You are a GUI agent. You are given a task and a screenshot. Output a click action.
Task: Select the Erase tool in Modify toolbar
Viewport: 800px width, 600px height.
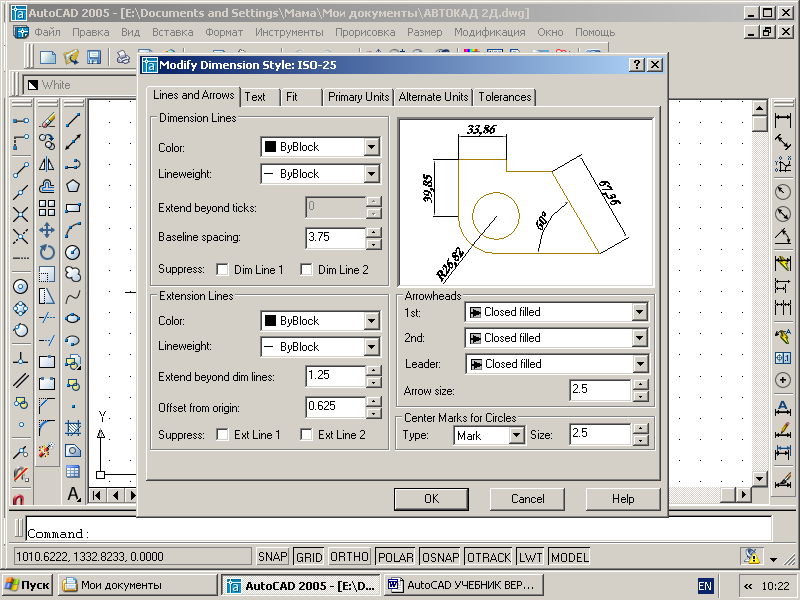click(x=47, y=120)
